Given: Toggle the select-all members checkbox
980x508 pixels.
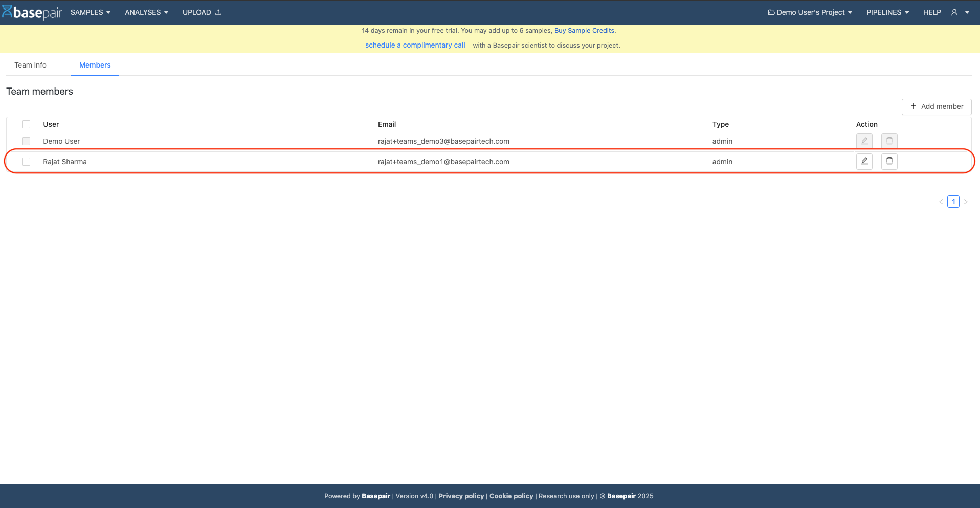Looking at the screenshot, I should [x=26, y=124].
